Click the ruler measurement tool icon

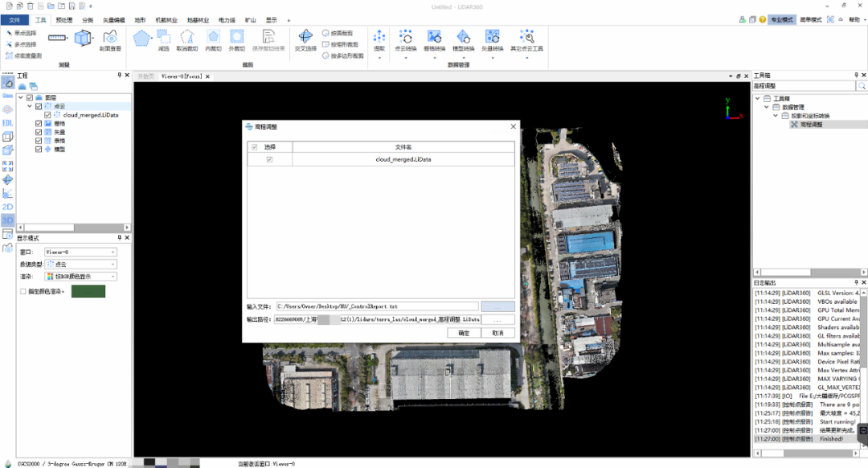click(x=56, y=38)
